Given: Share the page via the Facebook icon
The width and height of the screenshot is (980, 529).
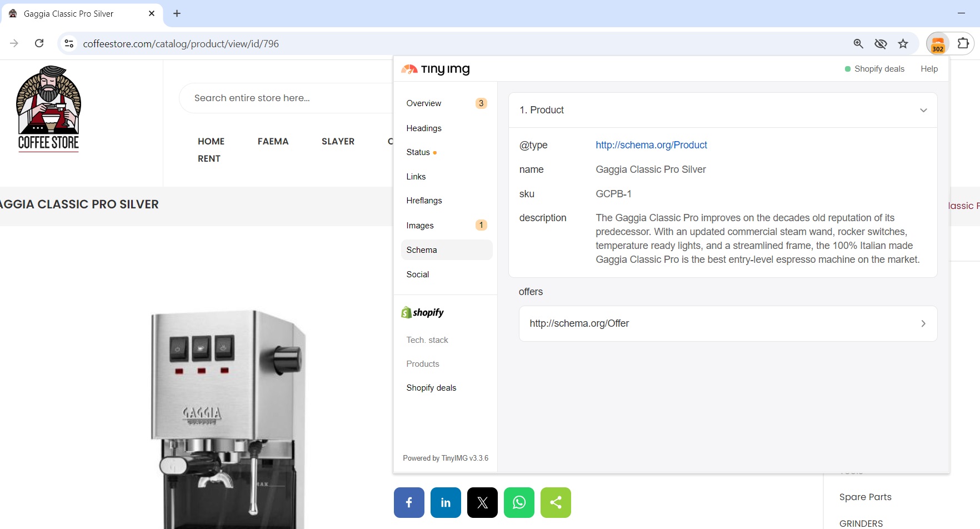Looking at the screenshot, I should point(408,502).
